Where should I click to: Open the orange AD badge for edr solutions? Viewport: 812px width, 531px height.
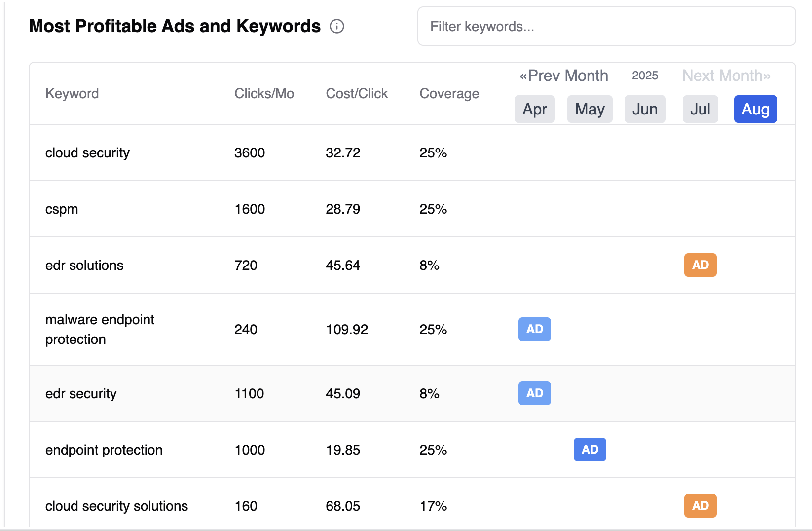coord(700,265)
